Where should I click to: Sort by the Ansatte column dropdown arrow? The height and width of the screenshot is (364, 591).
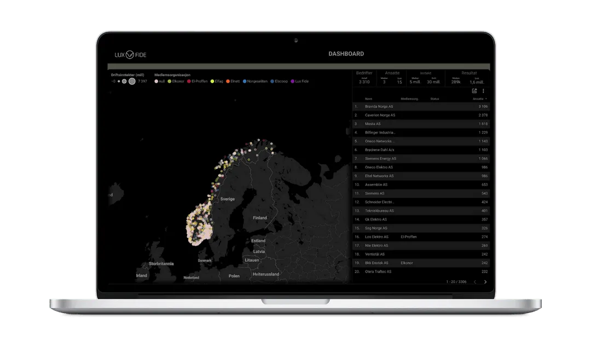pos(486,99)
